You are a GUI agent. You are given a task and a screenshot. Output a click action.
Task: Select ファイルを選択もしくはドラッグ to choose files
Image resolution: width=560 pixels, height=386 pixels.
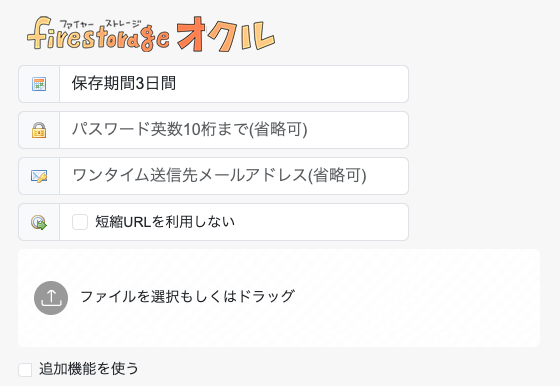(x=188, y=297)
